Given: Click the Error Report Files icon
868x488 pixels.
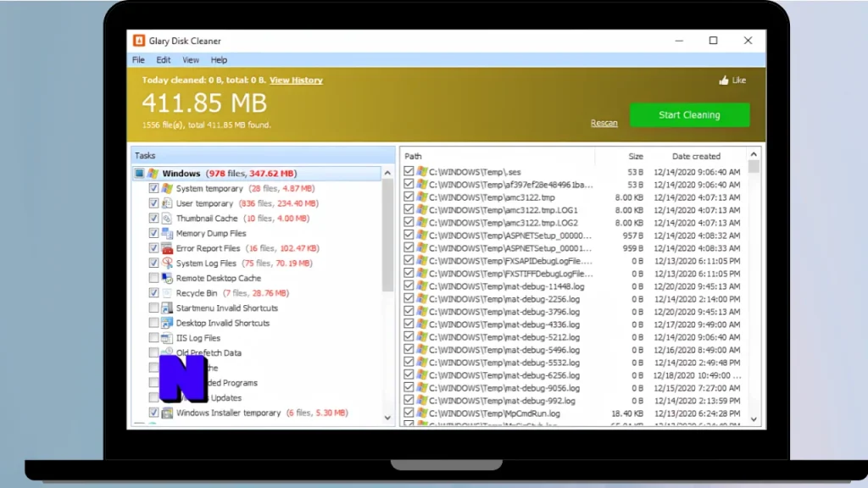Looking at the screenshot, I should (x=167, y=248).
